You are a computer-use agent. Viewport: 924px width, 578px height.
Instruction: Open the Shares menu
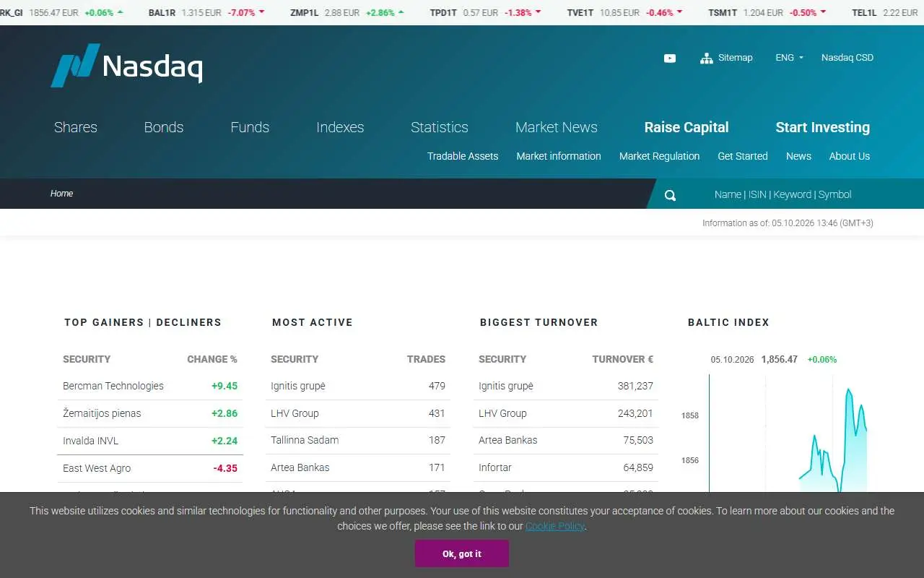tap(76, 127)
